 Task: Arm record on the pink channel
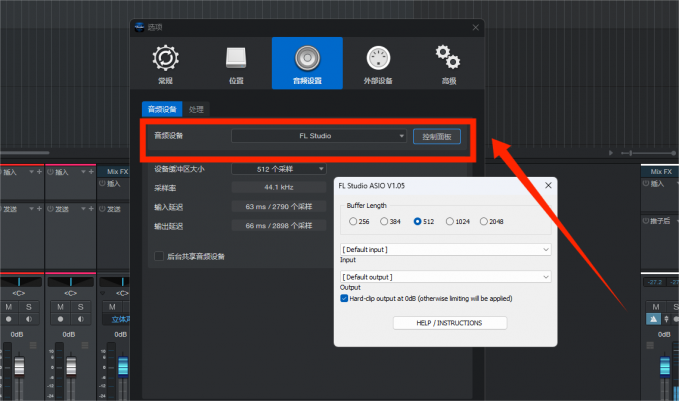[x=60, y=319]
